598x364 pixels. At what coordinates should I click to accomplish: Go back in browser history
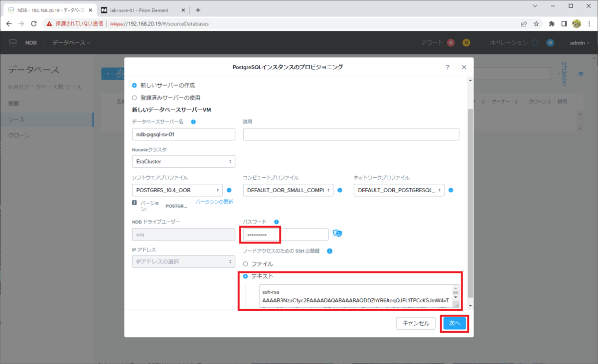(8, 23)
